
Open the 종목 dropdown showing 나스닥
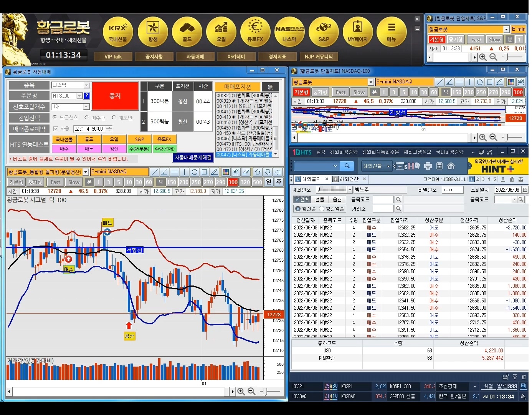(x=86, y=85)
